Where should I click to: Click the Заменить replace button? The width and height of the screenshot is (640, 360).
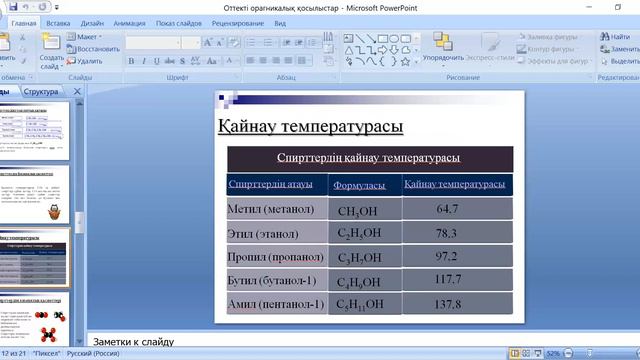click(x=620, y=49)
